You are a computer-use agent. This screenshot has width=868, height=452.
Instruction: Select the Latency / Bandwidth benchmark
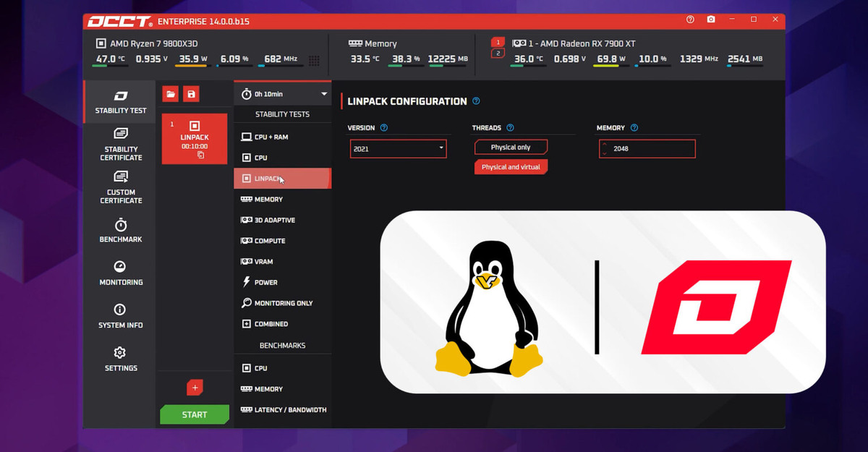(282, 410)
